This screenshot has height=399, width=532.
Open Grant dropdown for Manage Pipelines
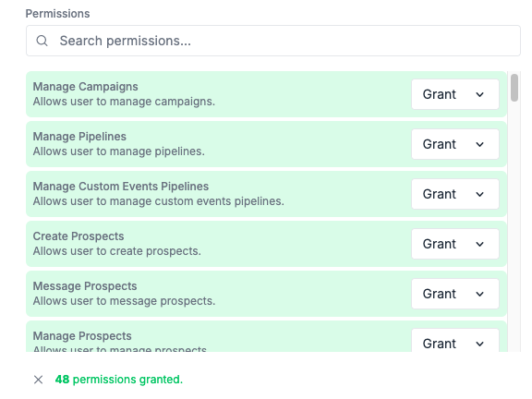pyautogui.click(x=455, y=144)
